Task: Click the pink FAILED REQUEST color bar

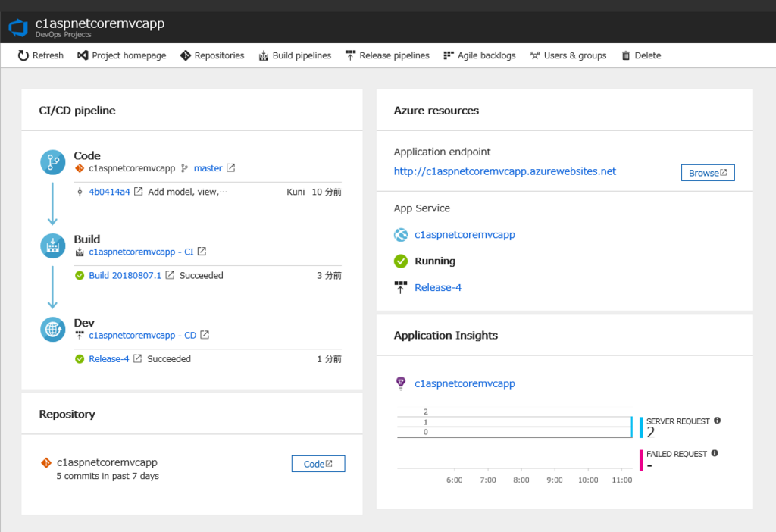Action: click(641, 460)
